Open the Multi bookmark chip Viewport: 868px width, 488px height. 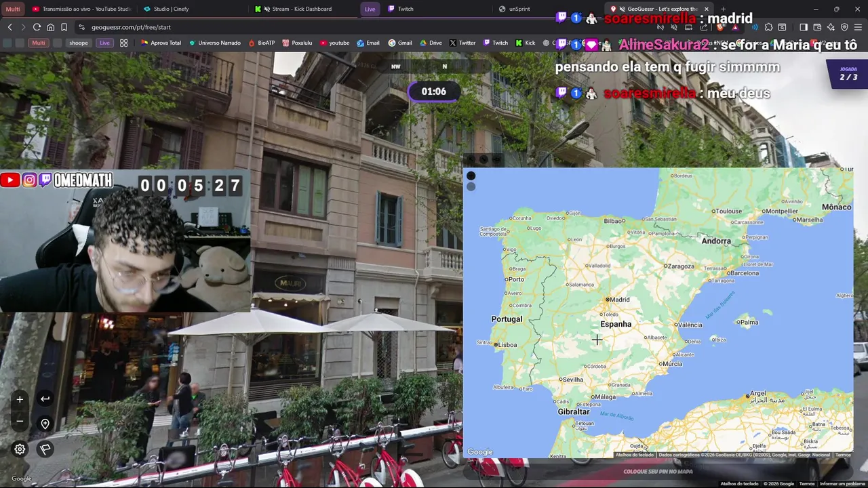tap(39, 43)
